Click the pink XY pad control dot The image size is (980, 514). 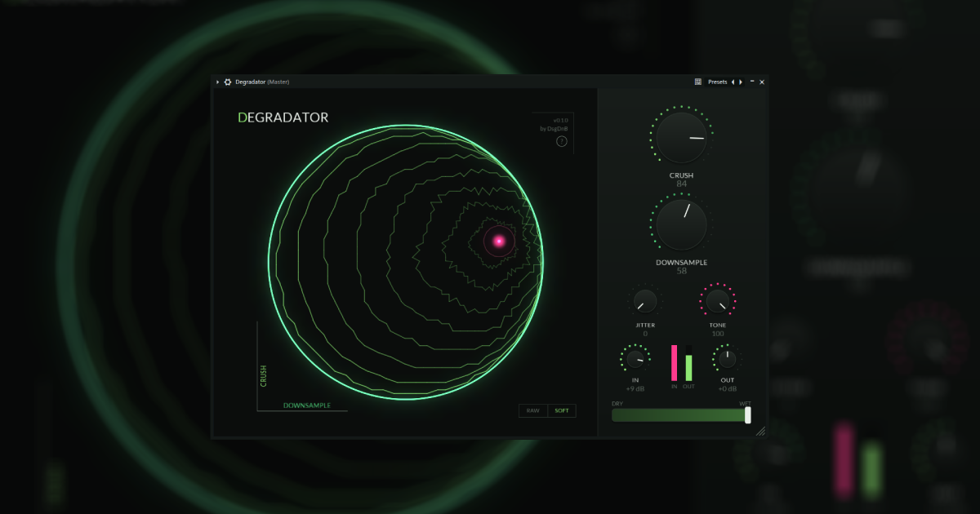pyautogui.click(x=497, y=241)
